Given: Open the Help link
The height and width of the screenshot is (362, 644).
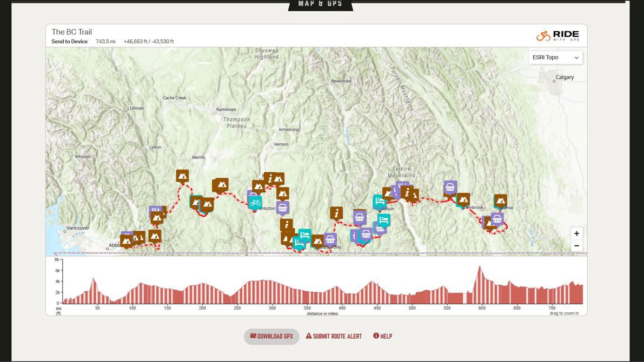Looking at the screenshot, I should coord(382,336).
